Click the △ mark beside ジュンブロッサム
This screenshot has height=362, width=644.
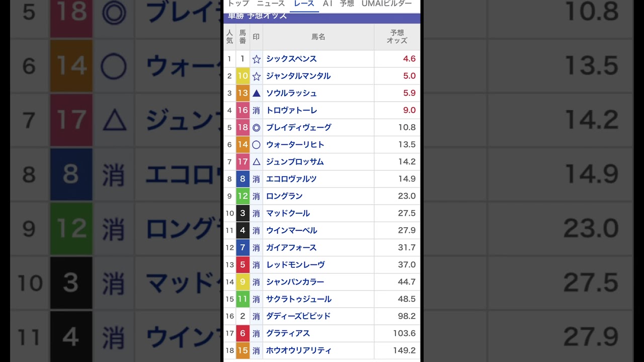click(256, 161)
